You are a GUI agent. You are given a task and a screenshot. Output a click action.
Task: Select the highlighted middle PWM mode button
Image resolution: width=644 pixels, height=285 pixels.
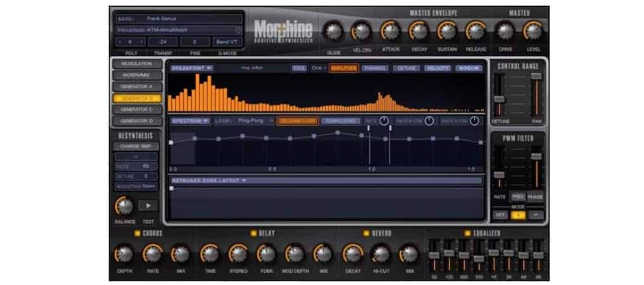pyautogui.click(x=518, y=215)
